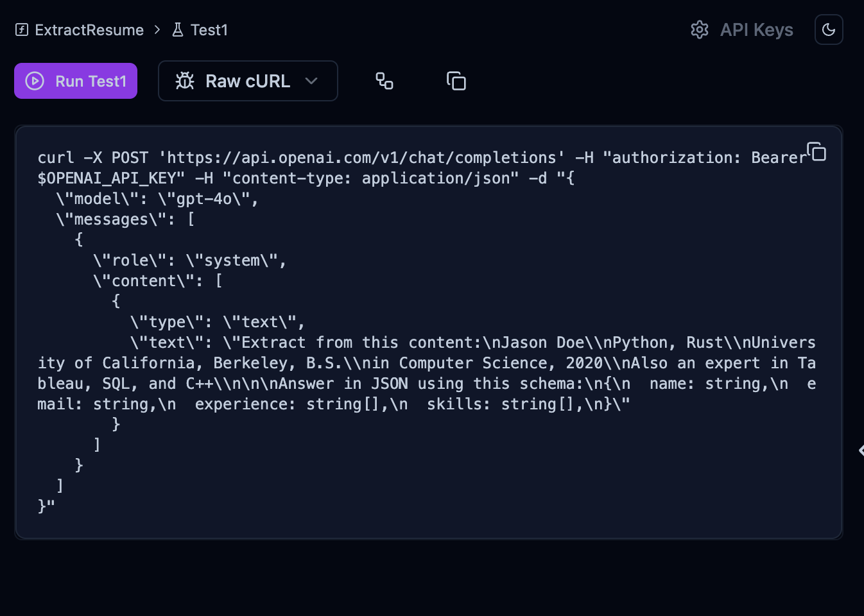Click the flask icon next to Test1
Viewport: 864px width, 616px height.
(178, 30)
